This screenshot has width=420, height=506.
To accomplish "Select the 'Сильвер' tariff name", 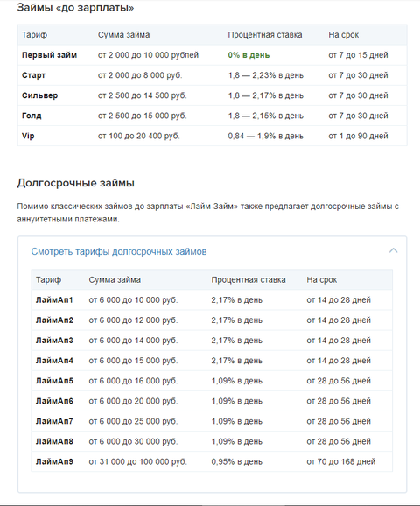I will point(39,95).
